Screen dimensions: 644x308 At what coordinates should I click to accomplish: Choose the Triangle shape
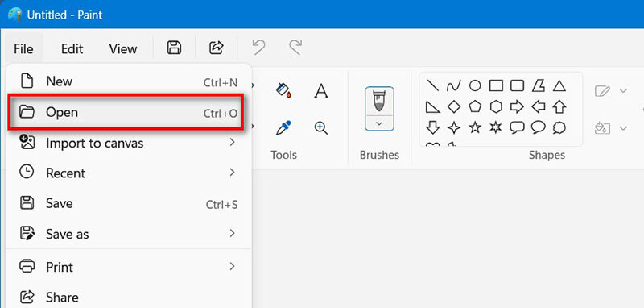559,85
